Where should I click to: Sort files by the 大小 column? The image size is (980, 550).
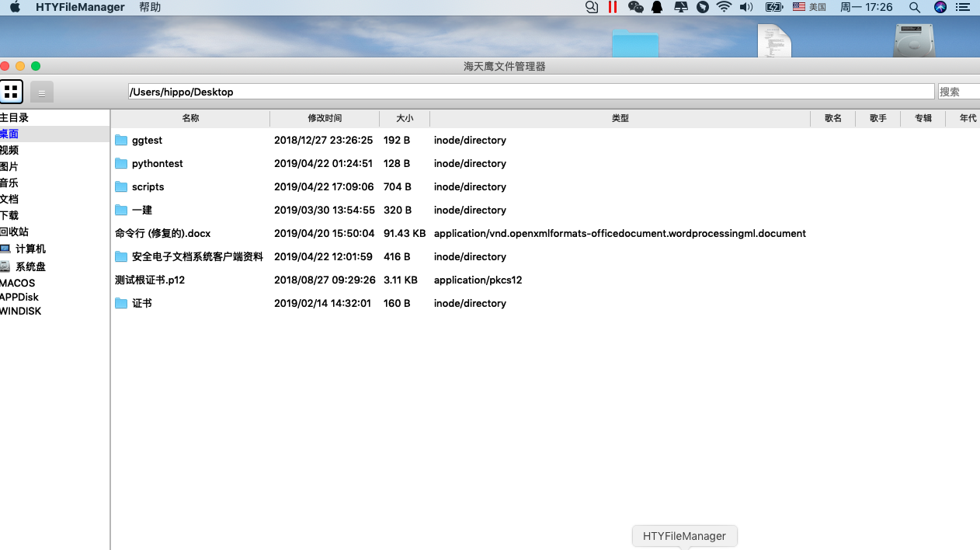point(405,118)
